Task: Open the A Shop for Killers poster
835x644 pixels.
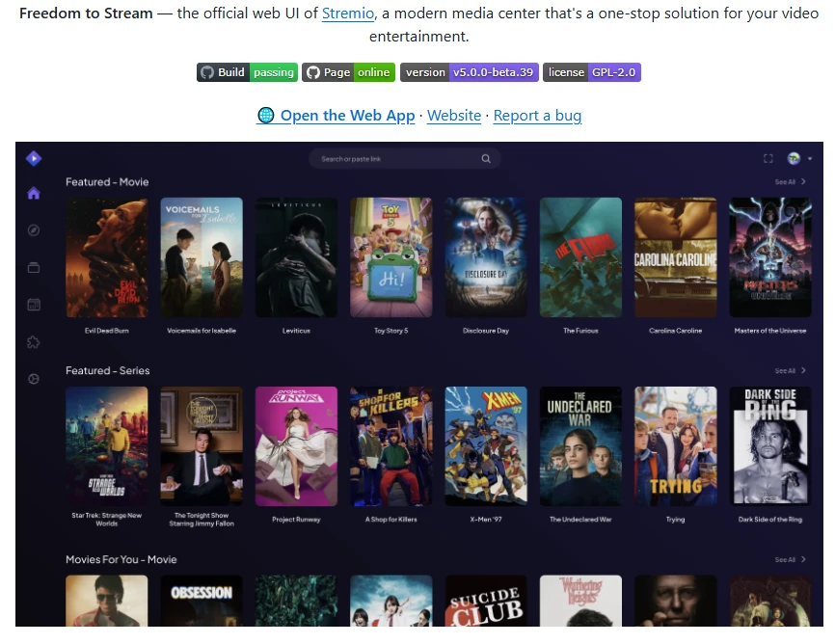Action: pyautogui.click(x=391, y=446)
